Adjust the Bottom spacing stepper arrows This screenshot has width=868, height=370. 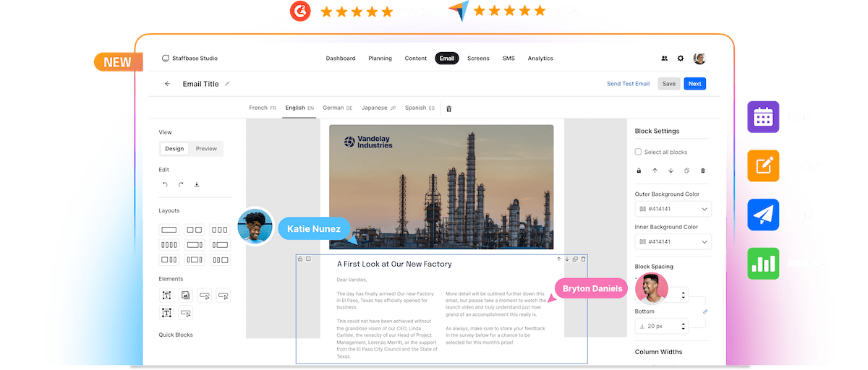click(684, 327)
